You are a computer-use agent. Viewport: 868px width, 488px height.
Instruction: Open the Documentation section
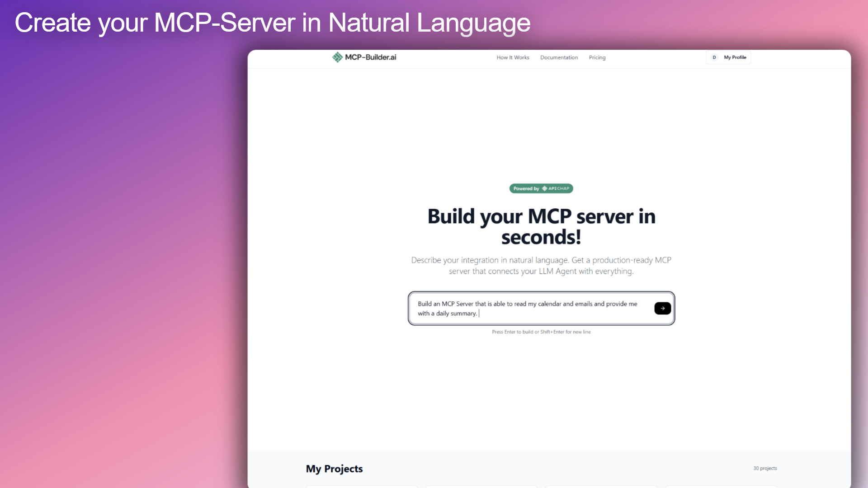pyautogui.click(x=559, y=57)
